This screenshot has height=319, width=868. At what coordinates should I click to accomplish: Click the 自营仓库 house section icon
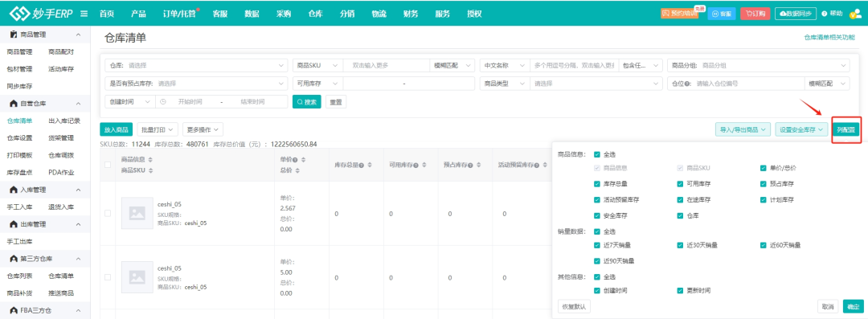pos(14,104)
